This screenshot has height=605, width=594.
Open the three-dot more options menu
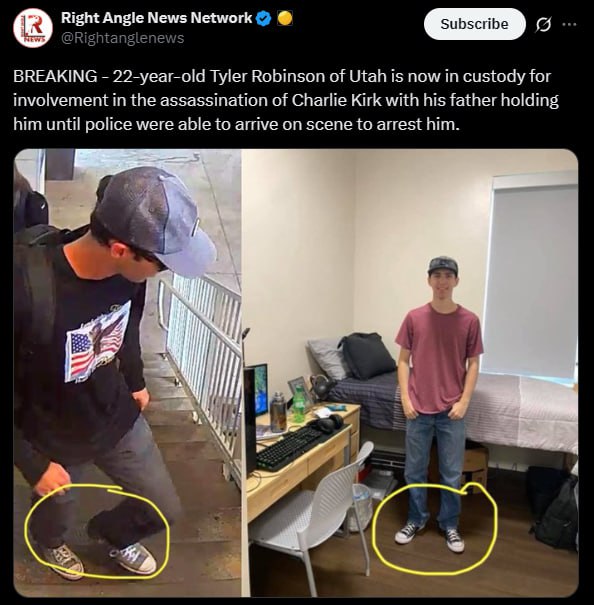tap(569, 24)
